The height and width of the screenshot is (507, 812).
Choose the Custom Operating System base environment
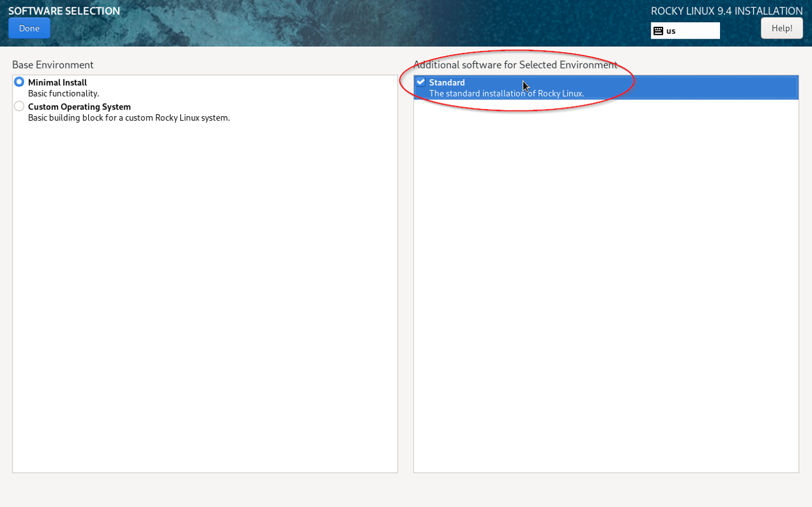tap(19, 106)
